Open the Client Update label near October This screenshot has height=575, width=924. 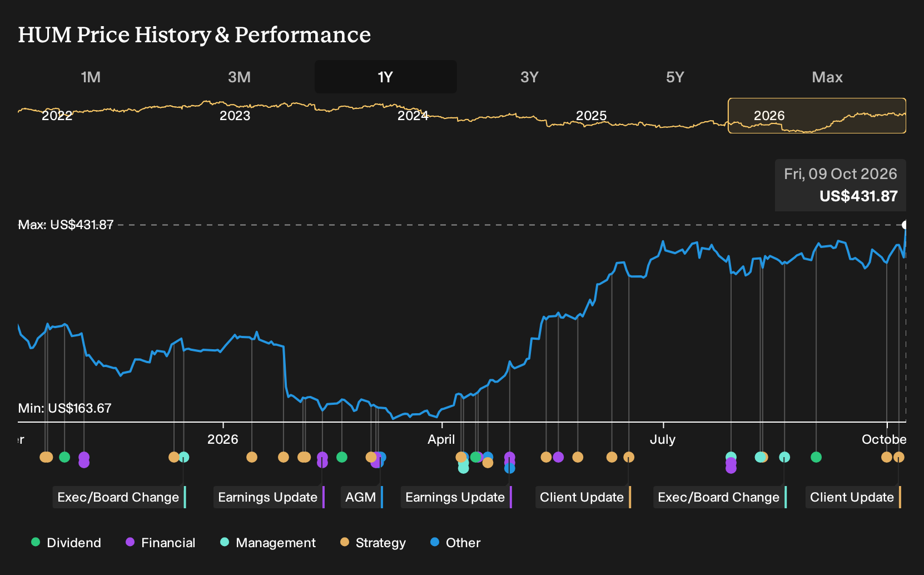tap(853, 497)
